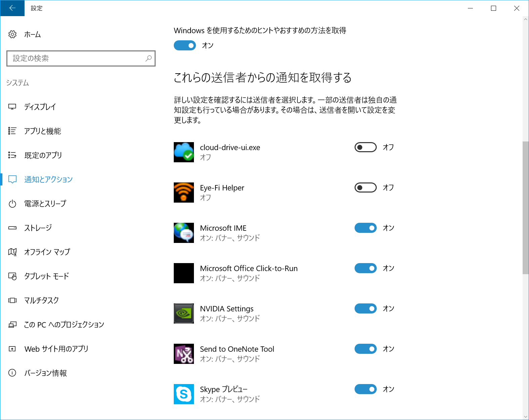The image size is (529, 420).
Task: Click the 通知とアクション speech bubble icon
Action: click(12, 179)
